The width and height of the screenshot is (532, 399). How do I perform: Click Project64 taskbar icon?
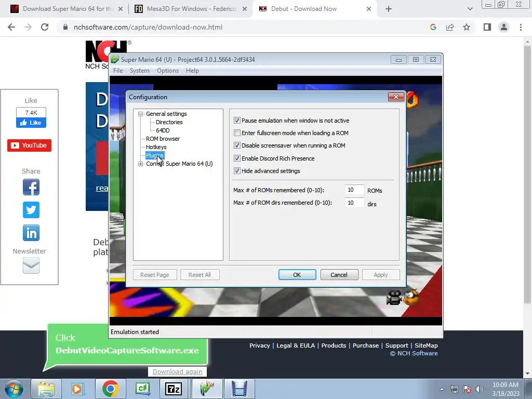point(207,389)
